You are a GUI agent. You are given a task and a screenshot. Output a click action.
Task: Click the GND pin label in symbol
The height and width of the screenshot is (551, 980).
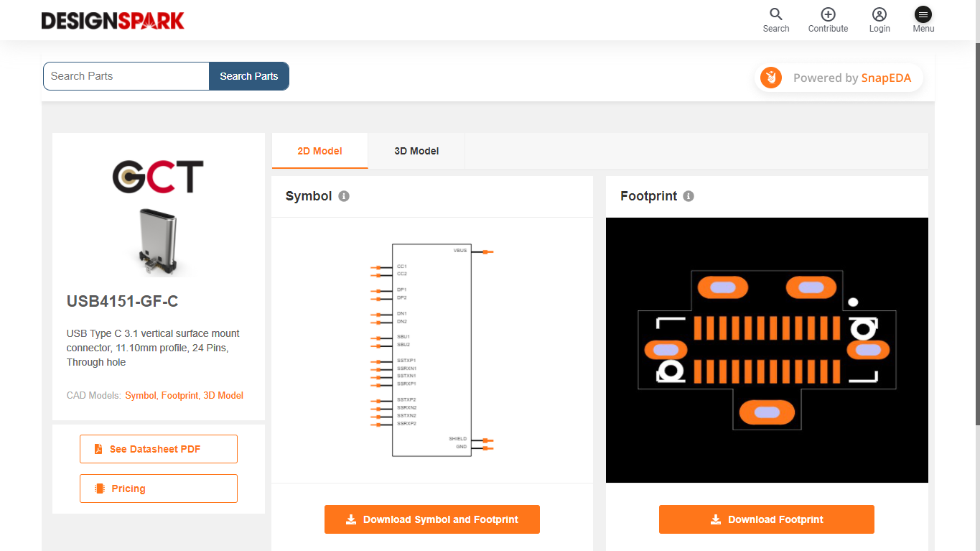462,447
